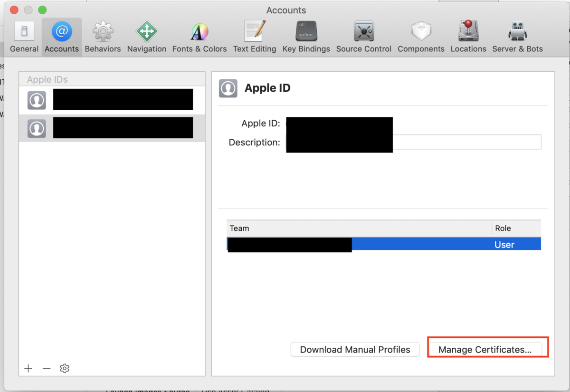Click the Team column header
Screen dimensions: 570x392
click(x=359, y=228)
